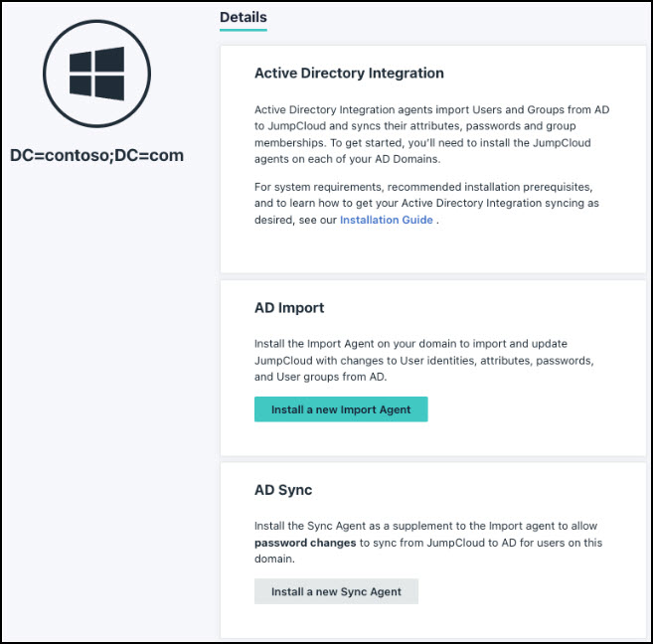Select the DC=contoso;DC=com domain name

(96, 156)
